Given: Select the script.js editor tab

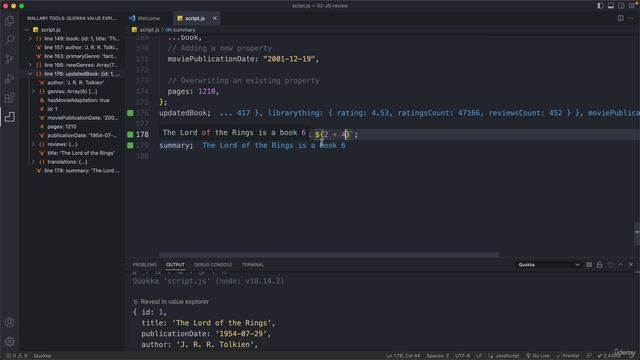Looking at the screenshot, I should click(x=195, y=18).
